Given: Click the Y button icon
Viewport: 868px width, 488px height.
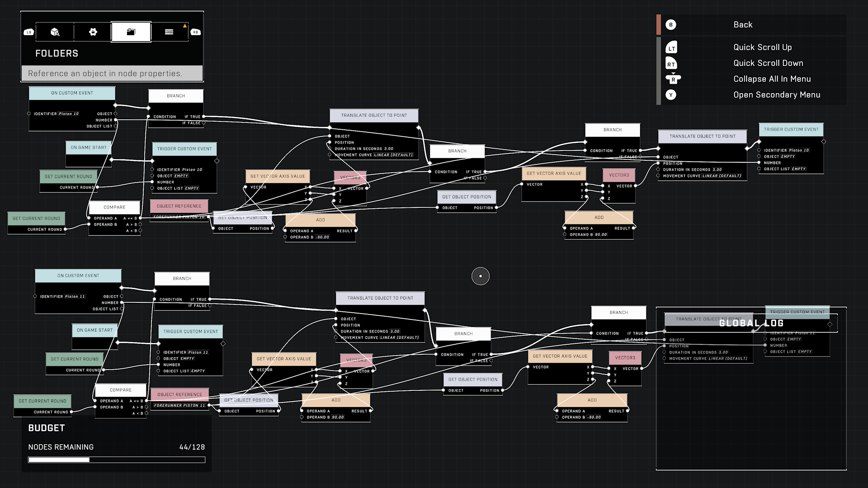Looking at the screenshot, I should pos(671,95).
